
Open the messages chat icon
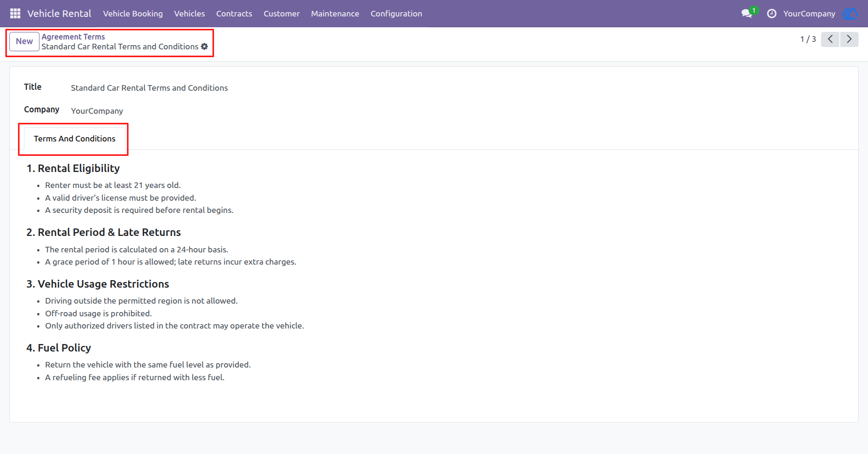pyautogui.click(x=746, y=14)
